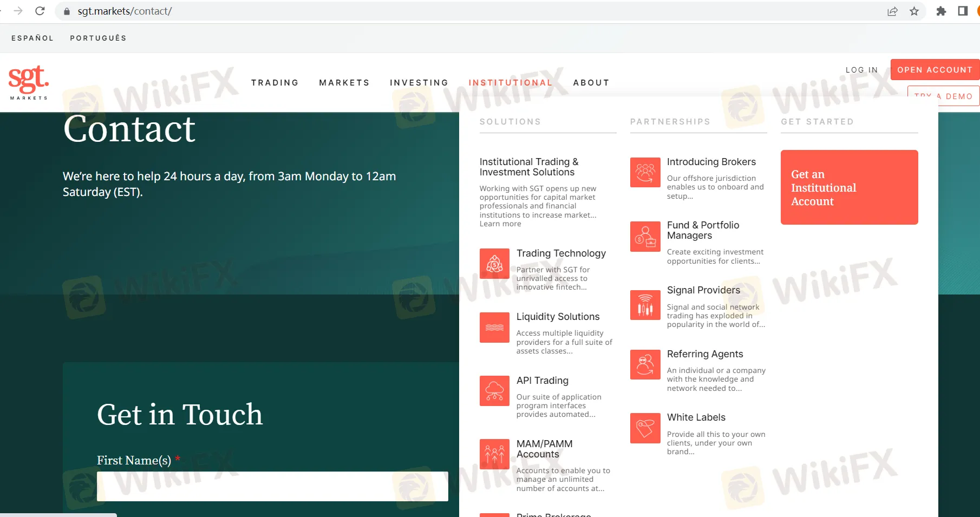The image size is (980, 517).
Task: Open the ABOUT menu
Action: point(591,83)
